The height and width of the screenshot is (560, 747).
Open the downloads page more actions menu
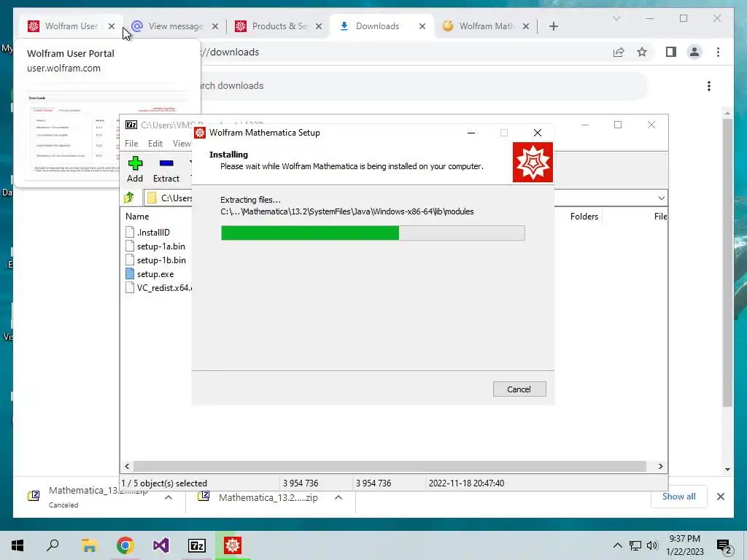[x=709, y=86]
